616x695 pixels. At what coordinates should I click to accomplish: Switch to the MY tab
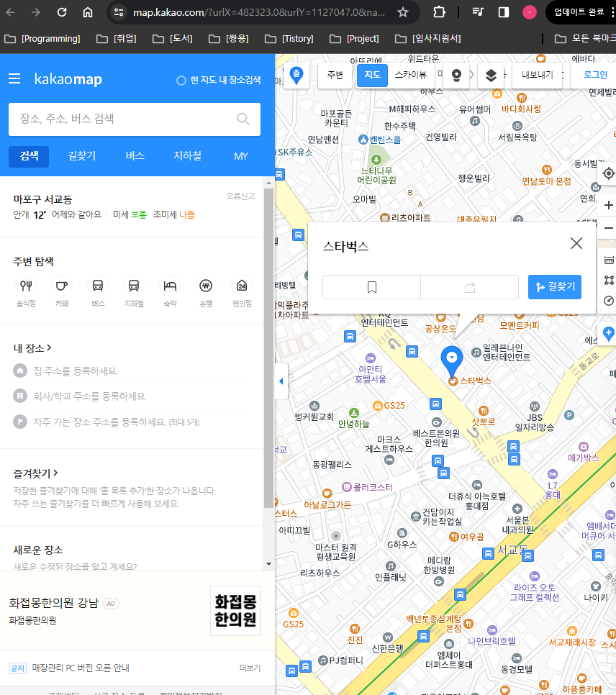click(x=241, y=156)
